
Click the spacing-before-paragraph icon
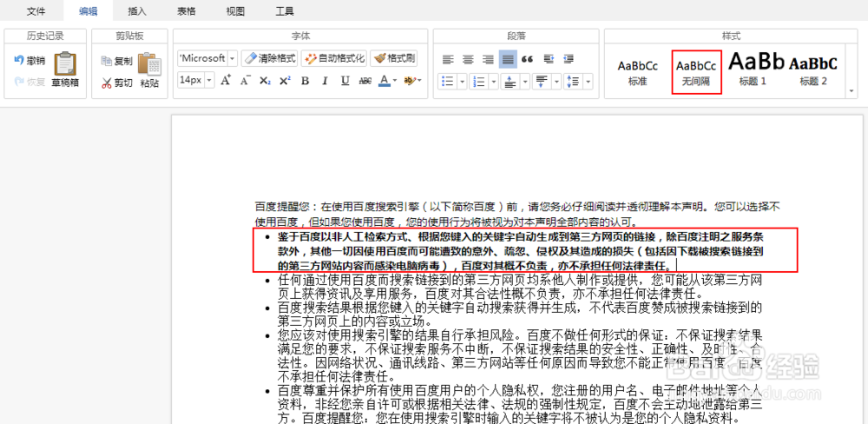click(510, 82)
